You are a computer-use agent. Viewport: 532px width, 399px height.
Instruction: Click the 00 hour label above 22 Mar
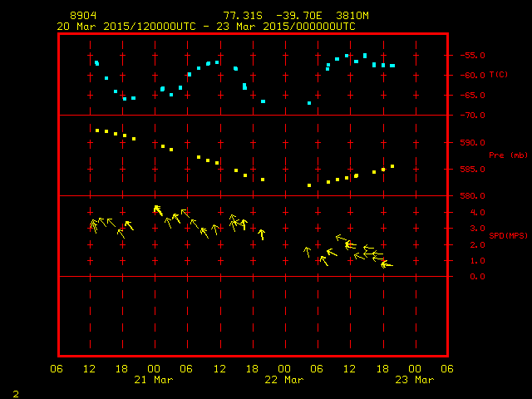coord(284,369)
